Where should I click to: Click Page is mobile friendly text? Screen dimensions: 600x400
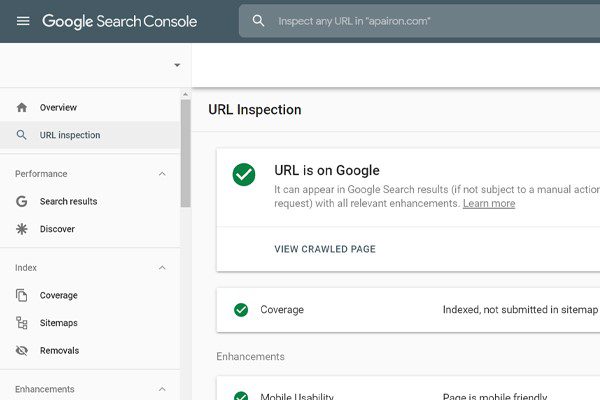[x=495, y=396]
